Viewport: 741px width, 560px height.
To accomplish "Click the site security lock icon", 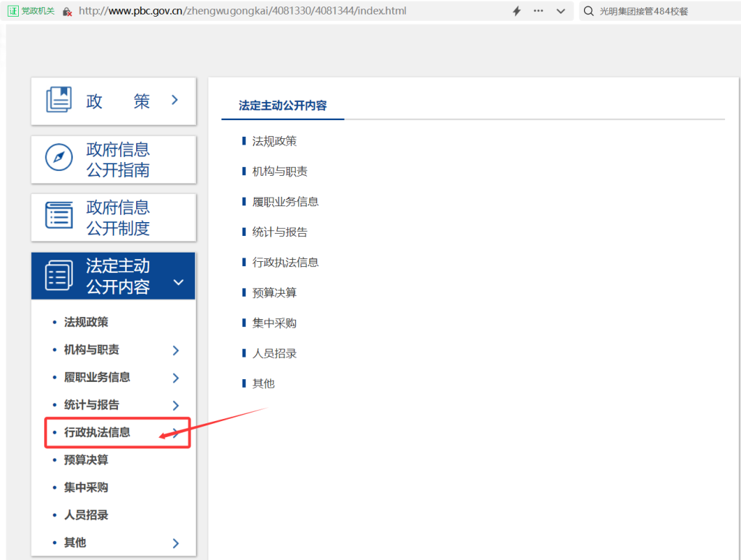I will (x=67, y=12).
